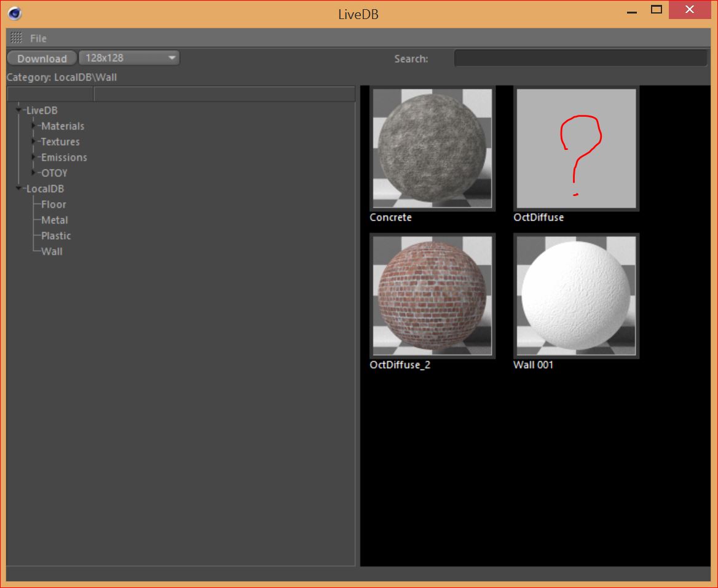Click the Download button
The width and height of the screenshot is (718, 588).
tap(42, 58)
